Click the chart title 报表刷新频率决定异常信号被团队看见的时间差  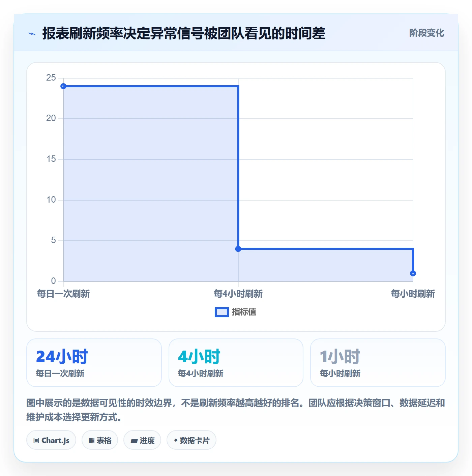coord(184,33)
